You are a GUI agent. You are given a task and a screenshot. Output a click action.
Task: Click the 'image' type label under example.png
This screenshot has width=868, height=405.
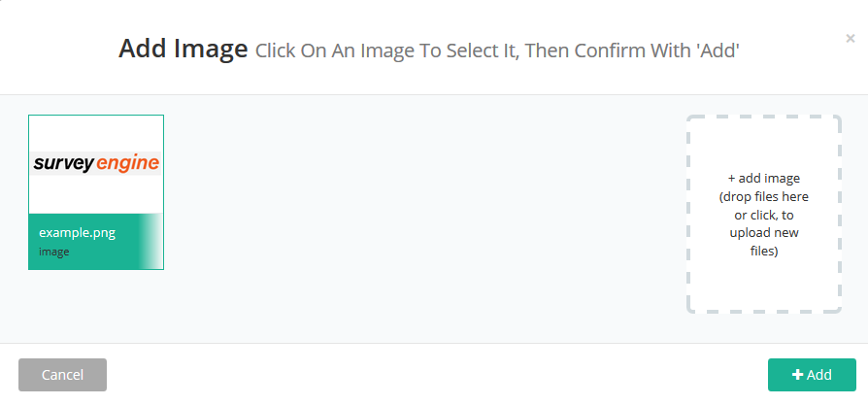tap(53, 252)
